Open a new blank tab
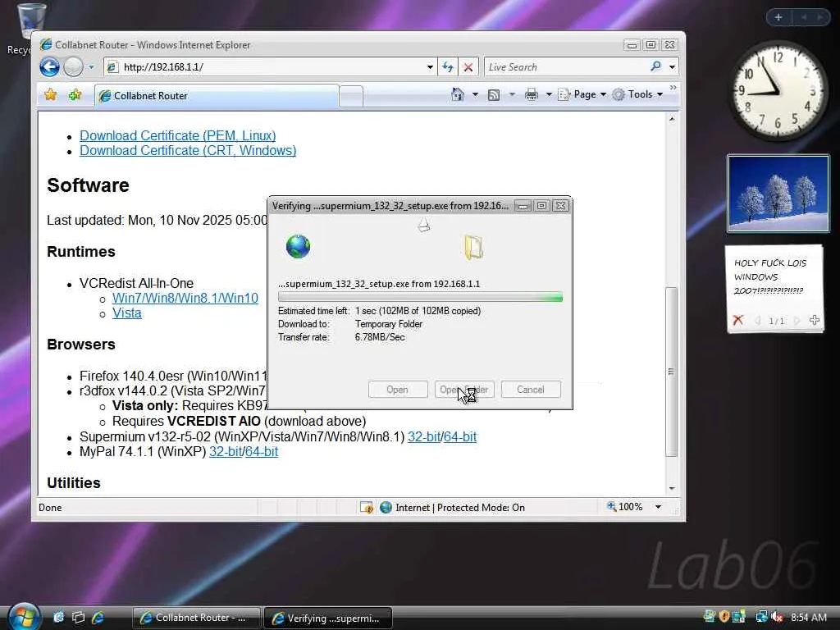The image size is (840, 630). pyautogui.click(x=351, y=97)
